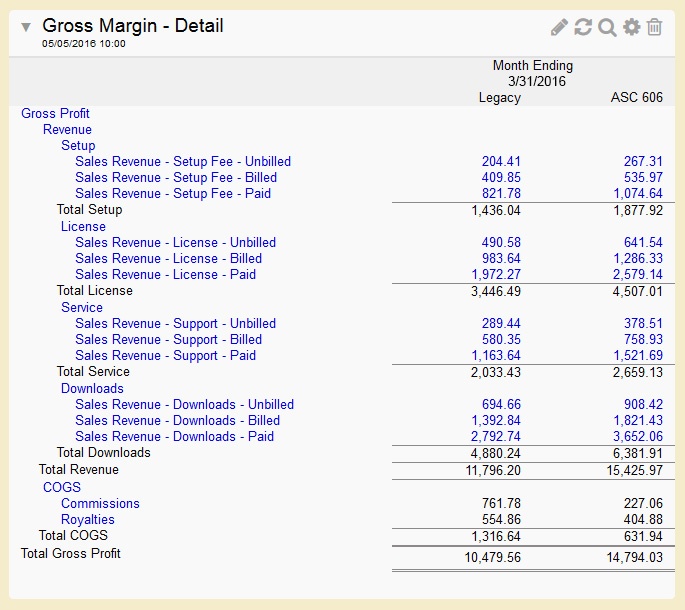Open the Commissions account
The width and height of the screenshot is (685, 610).
(100, 503)
